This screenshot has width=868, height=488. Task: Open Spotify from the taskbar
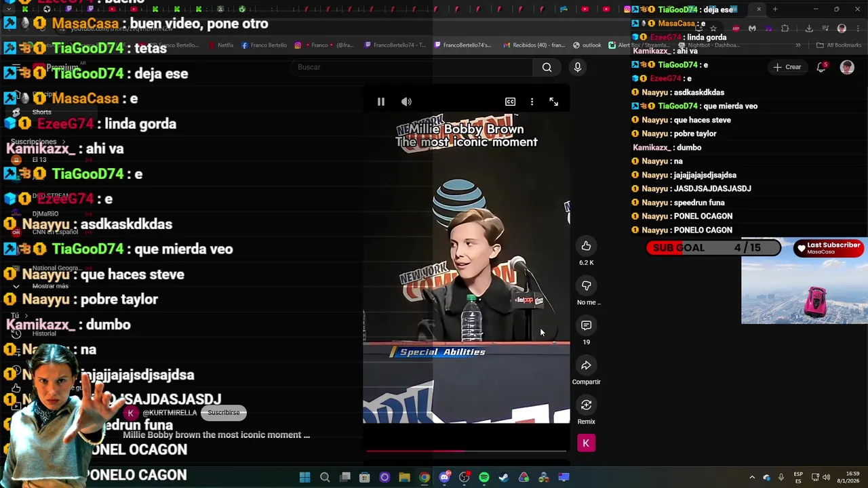[x=484, y=477]
